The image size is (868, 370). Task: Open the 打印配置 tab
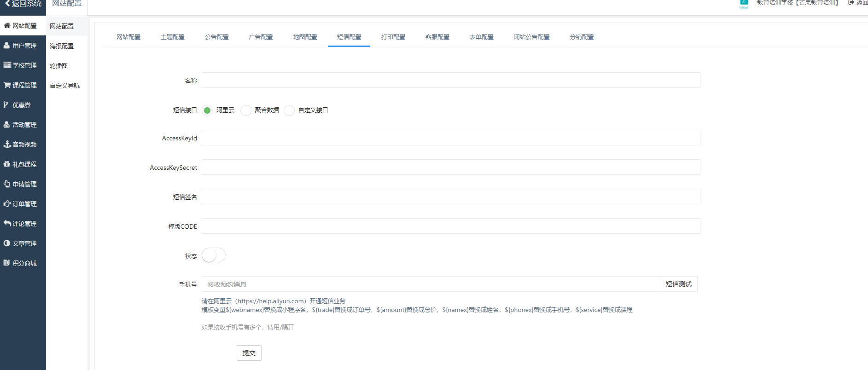coord(393,37)
